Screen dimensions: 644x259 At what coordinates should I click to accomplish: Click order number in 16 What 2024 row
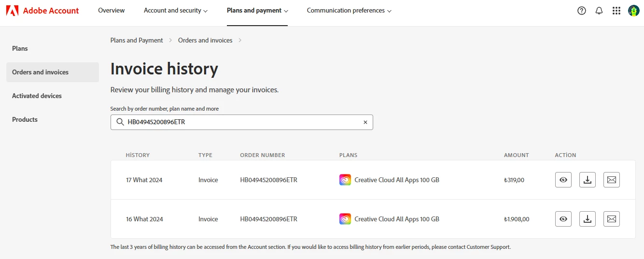(268, 219)
